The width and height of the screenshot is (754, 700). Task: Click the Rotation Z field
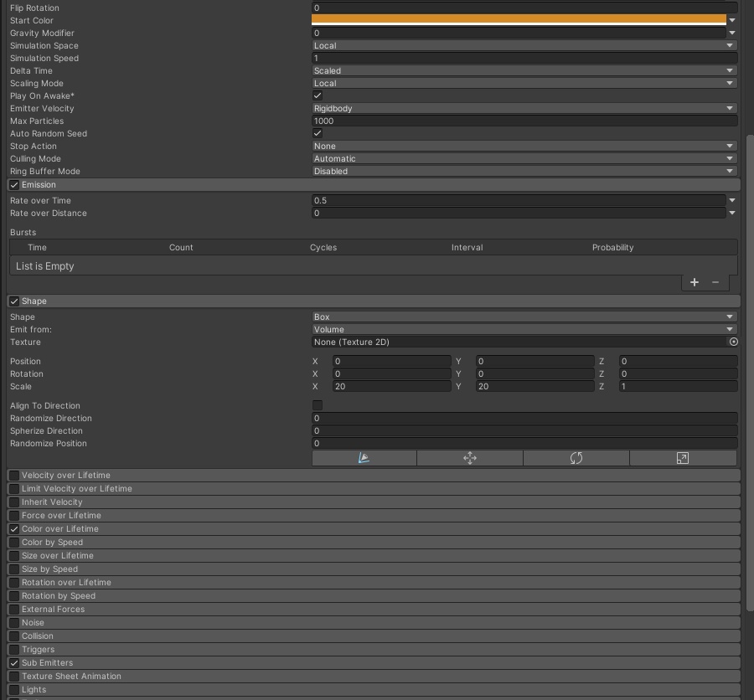point(678,373)
